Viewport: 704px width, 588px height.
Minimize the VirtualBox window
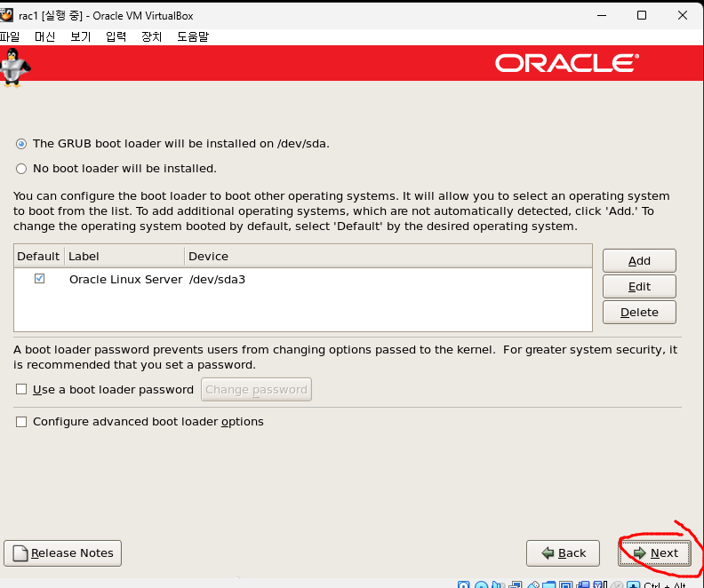(x=602, y=15)
